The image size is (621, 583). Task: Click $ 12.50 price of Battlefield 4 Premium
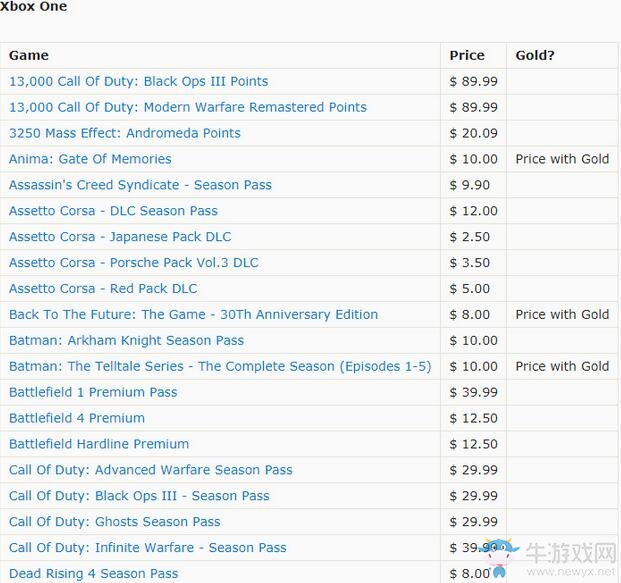474,418
